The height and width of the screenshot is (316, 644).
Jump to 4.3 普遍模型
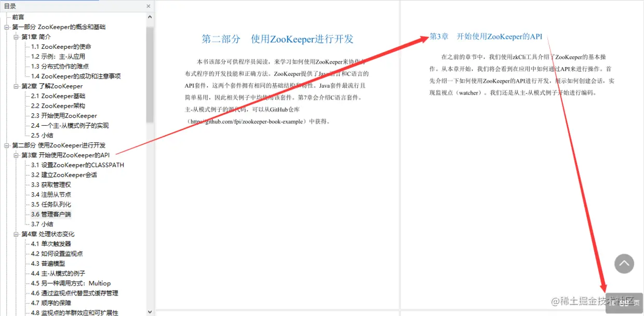[48, 264]
